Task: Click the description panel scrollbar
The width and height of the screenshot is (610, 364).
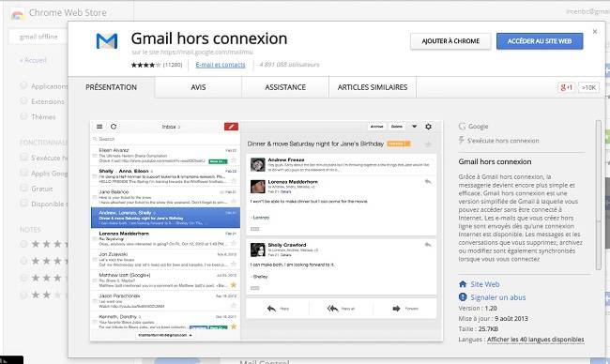Action: click(599, 194)
